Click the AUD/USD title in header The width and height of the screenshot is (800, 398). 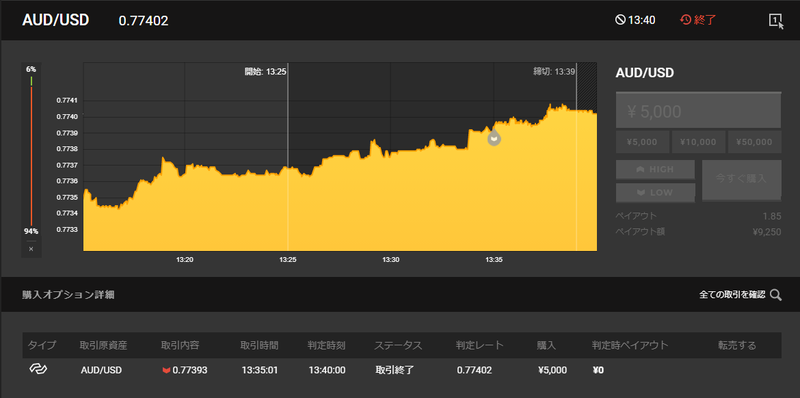(x=56, y=20)
